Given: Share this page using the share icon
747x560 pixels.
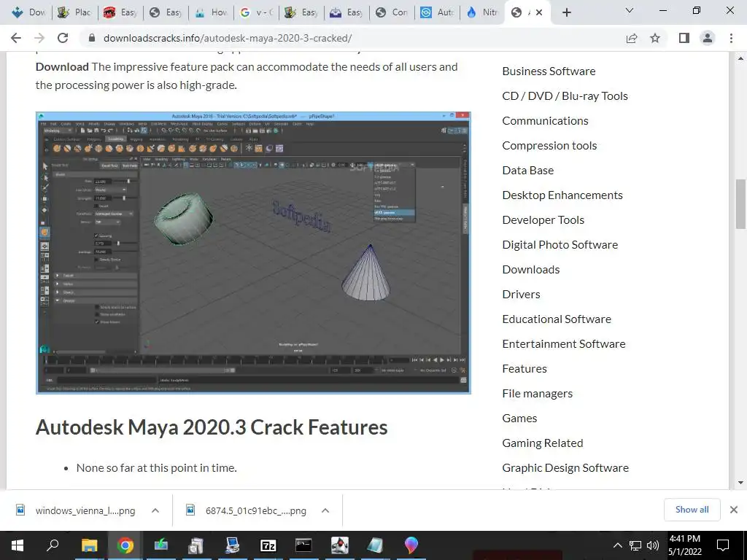Looking at the screenshot, I should coord(632,38).
